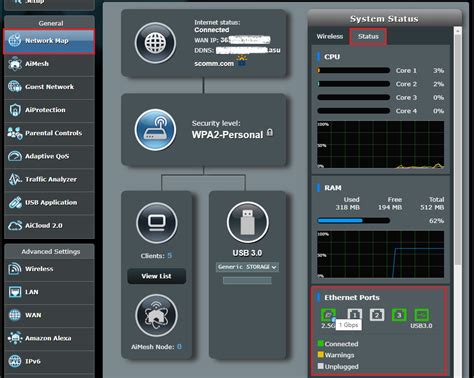Click the WPA2-Personal security text
Image resolution: width=474 pixels, height=378 pixels.
(x=227, y=135)
